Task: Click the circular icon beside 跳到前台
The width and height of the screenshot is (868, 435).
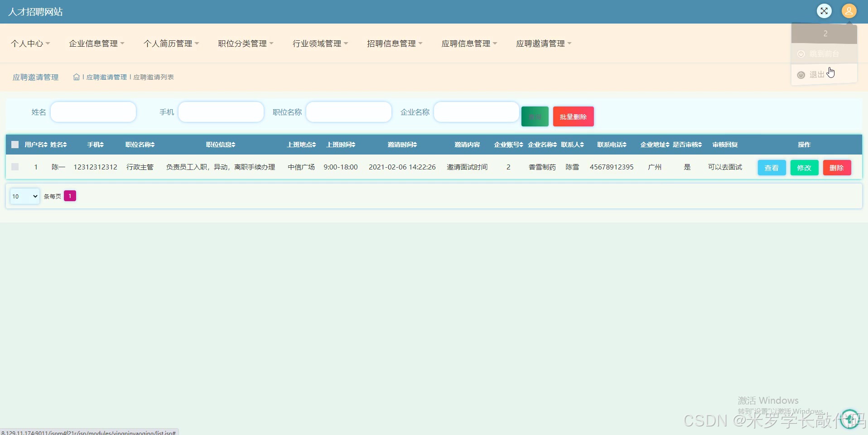Action: coord(801,54)
